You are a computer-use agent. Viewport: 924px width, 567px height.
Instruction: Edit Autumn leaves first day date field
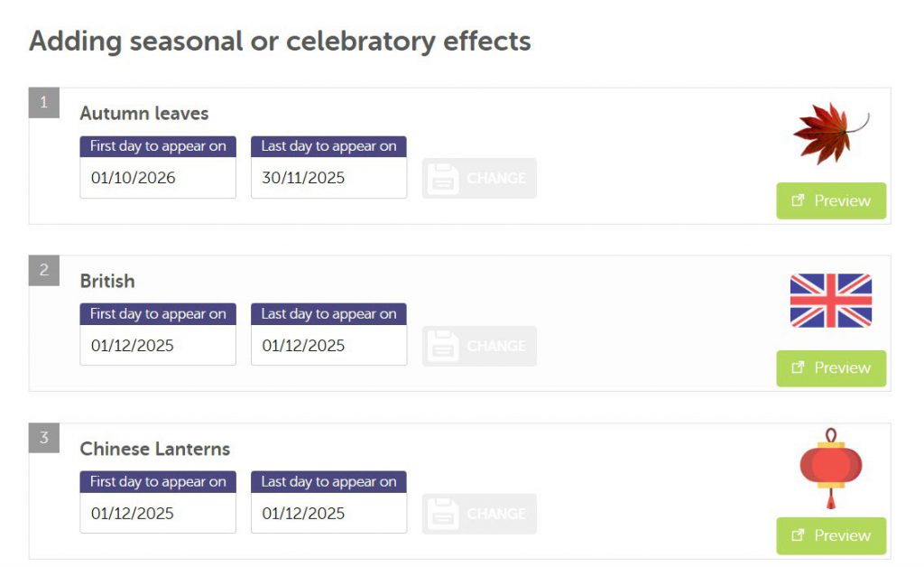tap(158, 178)
